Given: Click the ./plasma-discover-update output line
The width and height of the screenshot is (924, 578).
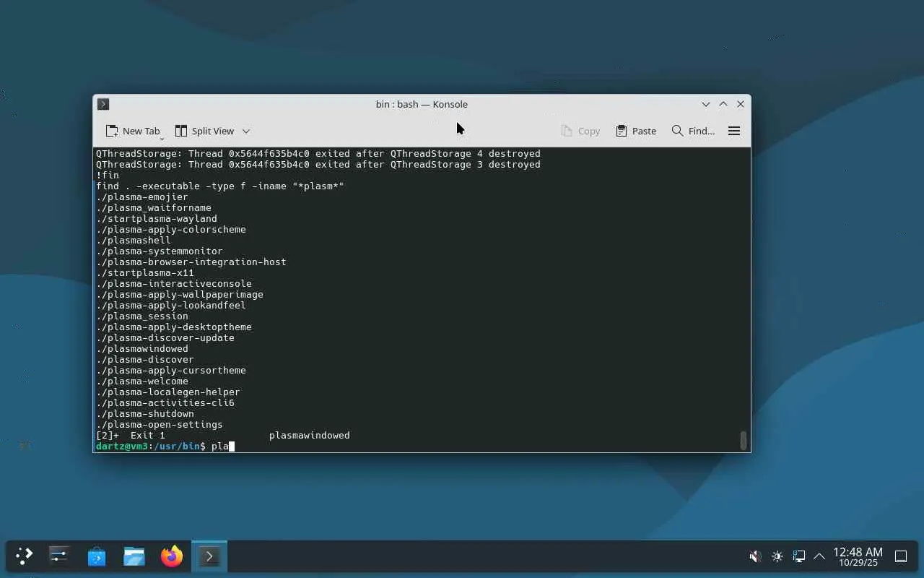Looking at the screenshot, I should [x=165, y=338].
